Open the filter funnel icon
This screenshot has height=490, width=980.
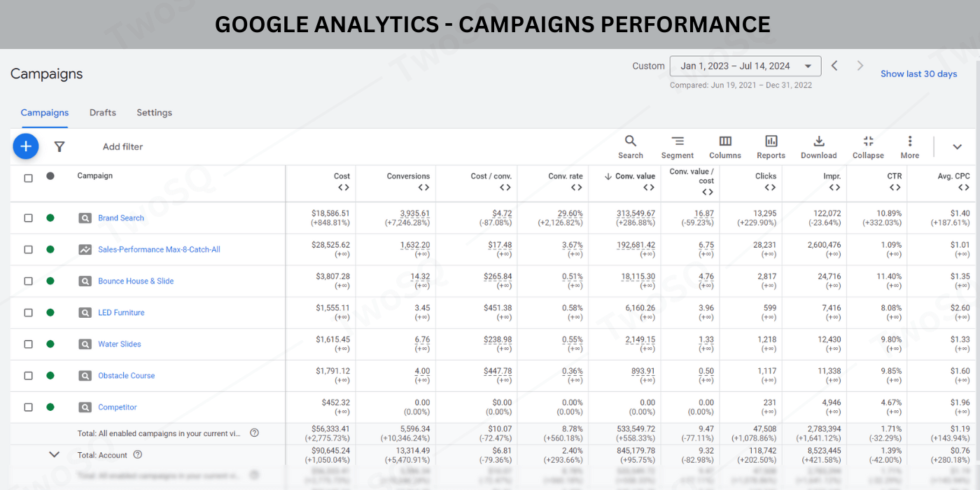tap(59, 146)
